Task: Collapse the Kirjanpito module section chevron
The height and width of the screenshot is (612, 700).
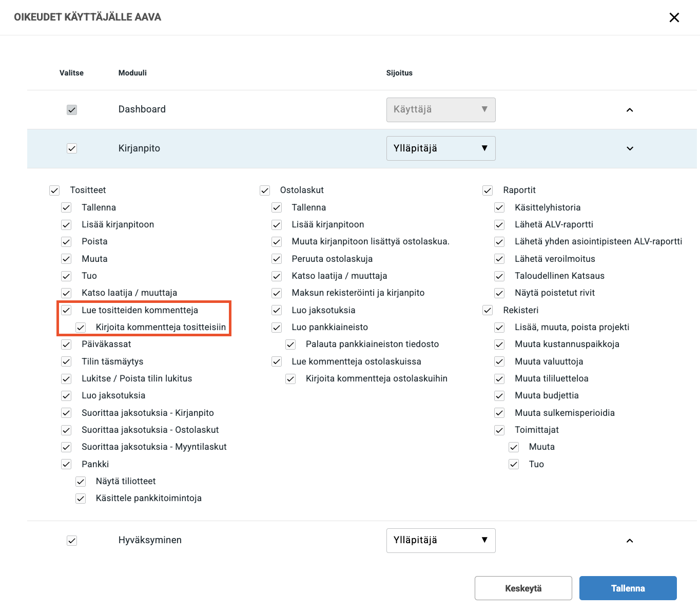Action: click(630, 148)
